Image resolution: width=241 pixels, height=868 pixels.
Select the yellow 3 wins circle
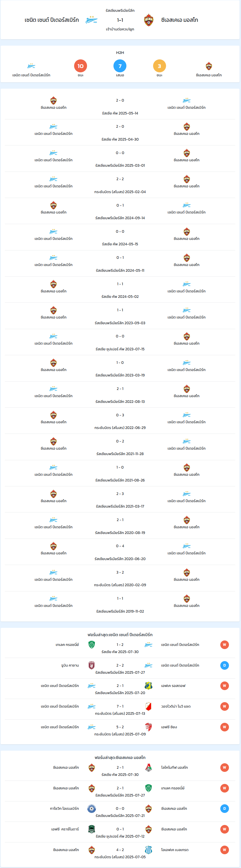coord(159,66)
